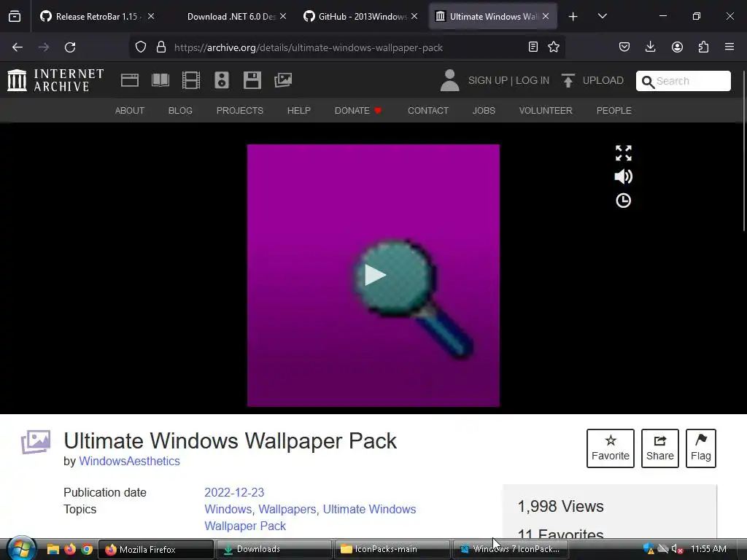Open Downloads taskbar window
The width and height of the screenshot is (747, 560).
point(274,549)
